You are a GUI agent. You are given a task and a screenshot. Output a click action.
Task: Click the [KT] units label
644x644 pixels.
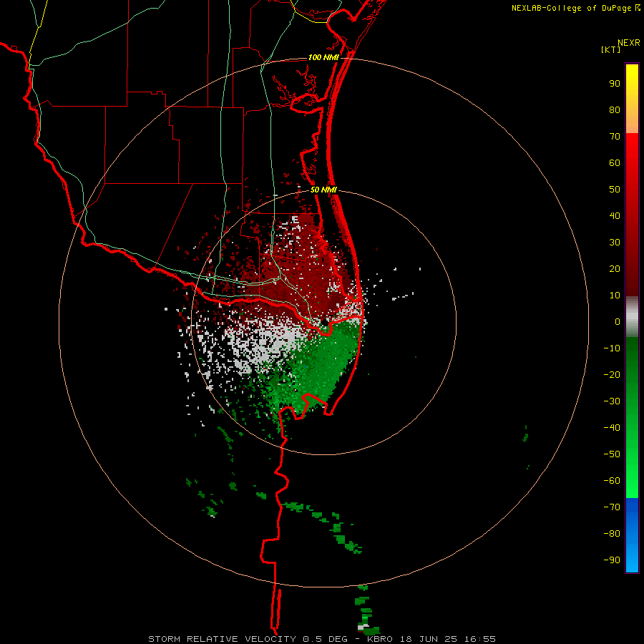(611, 49)
